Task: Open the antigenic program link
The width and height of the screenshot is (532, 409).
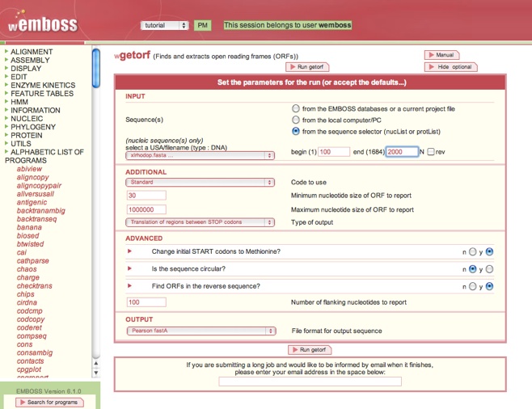Action: [x=32, y=202]
